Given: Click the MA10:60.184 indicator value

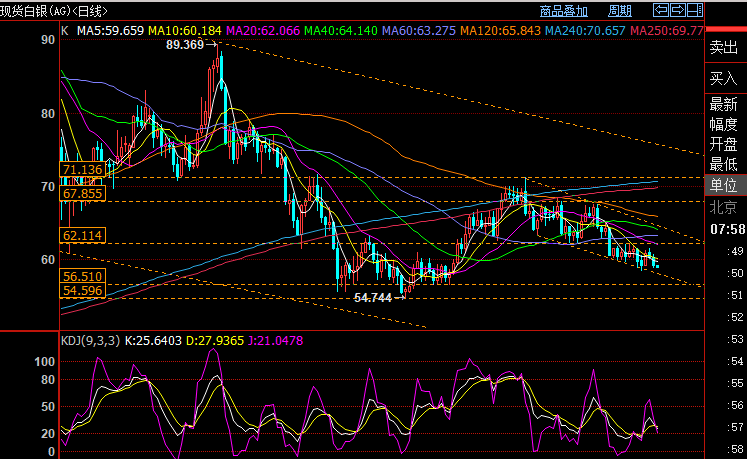Looking at the screenshot, I should 185,31.
